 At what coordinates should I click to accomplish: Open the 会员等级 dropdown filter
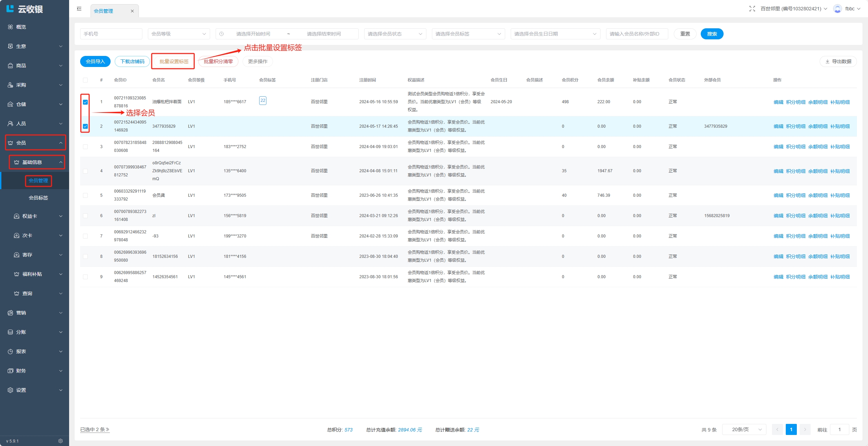(x=178, y=34)
